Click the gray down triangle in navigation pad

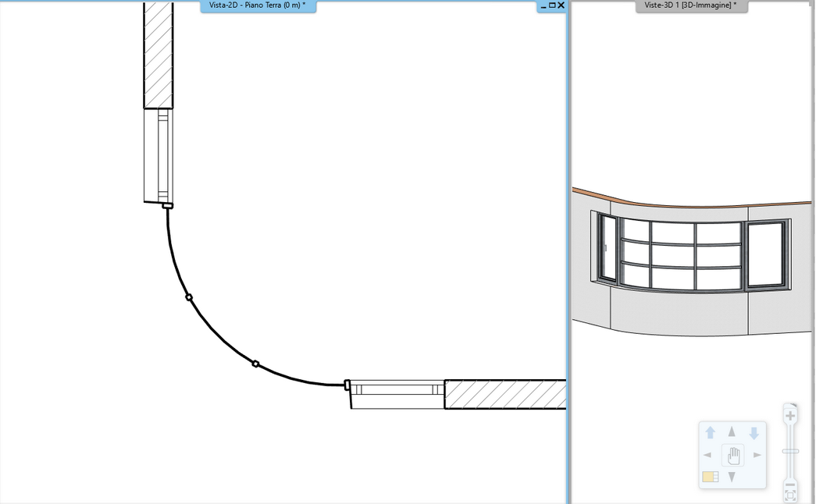tap(732, 477)
